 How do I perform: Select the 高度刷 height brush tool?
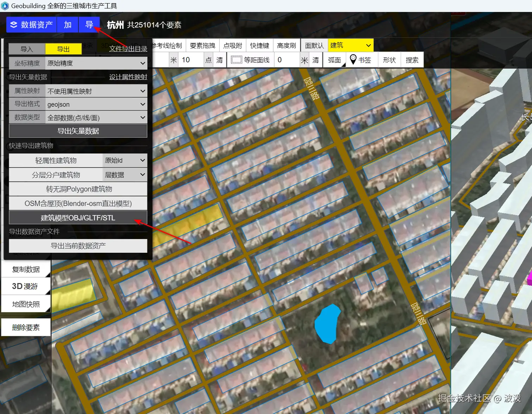286,45
